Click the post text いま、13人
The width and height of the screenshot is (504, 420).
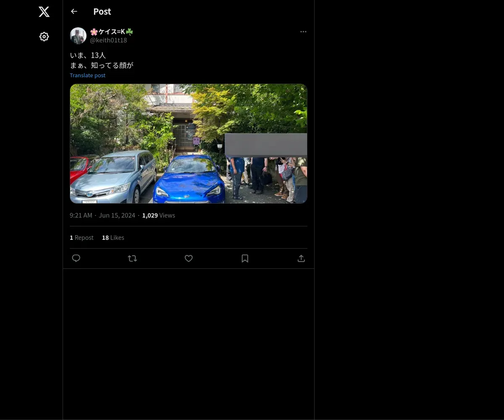[x=88, y=55]
